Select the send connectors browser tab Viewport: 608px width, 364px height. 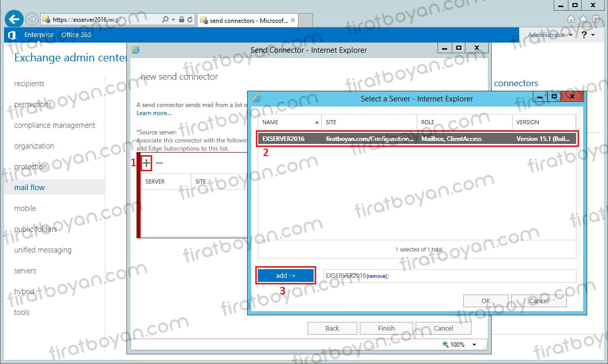247,20
